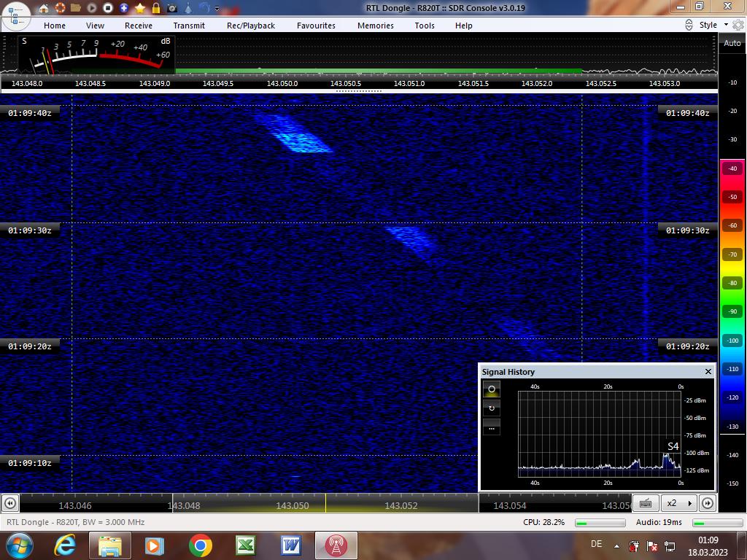This screenshot has height=560, width=747.
Task: Click the CPU usage progress bar
Action: pyautogui.click(x=600, y=523)
